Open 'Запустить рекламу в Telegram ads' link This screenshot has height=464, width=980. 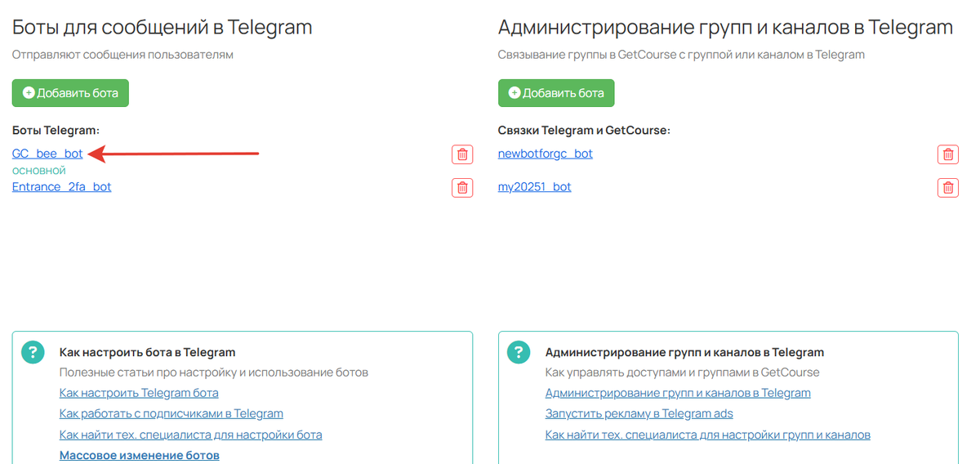coord(639,413)
